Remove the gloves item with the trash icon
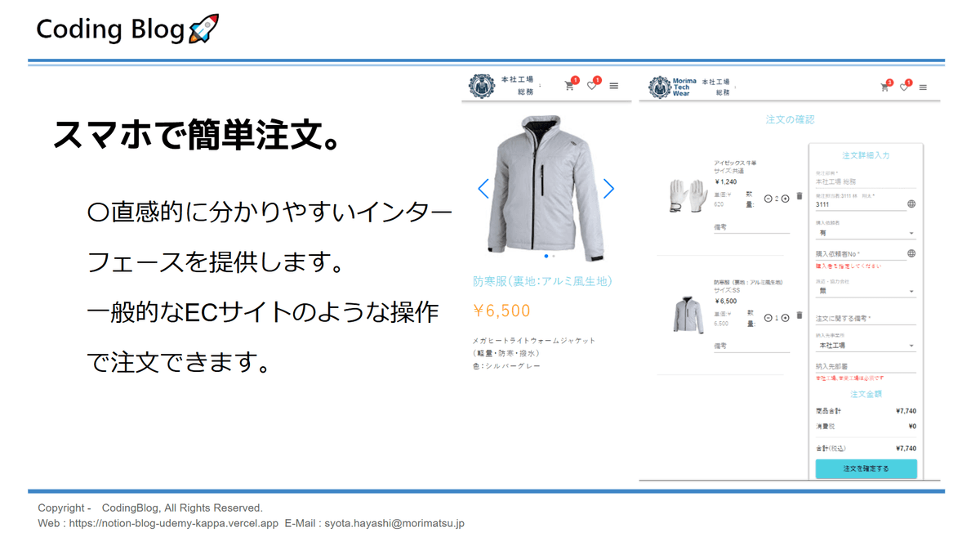The image size is (980, 550). coord(800,196)
